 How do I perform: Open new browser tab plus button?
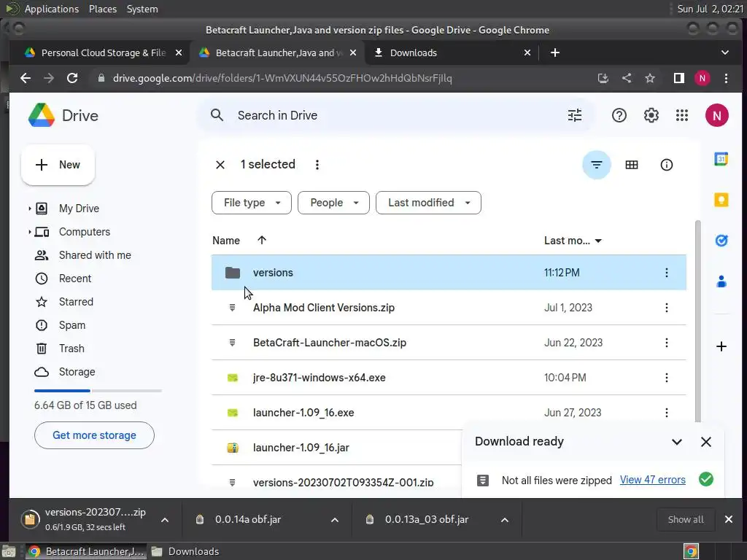pos(555,52)
